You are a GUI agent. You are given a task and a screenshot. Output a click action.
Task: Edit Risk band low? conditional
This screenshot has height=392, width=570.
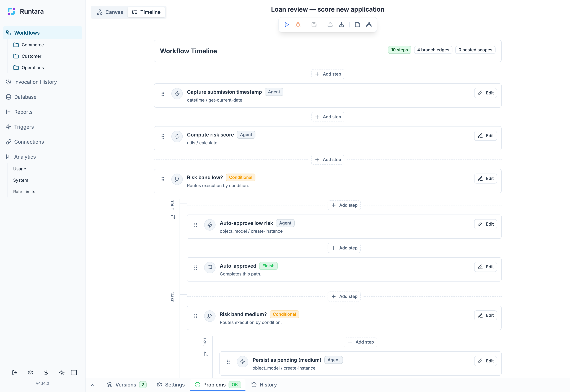click(485, 178)
